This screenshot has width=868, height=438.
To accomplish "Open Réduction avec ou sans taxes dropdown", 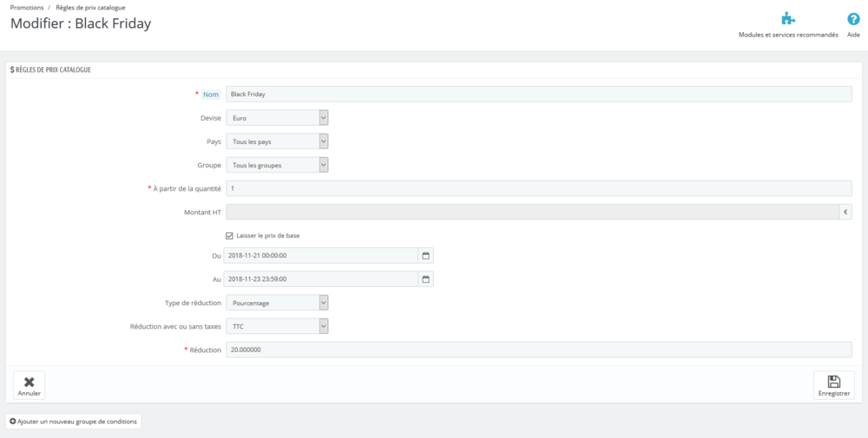I will (277, 326).
